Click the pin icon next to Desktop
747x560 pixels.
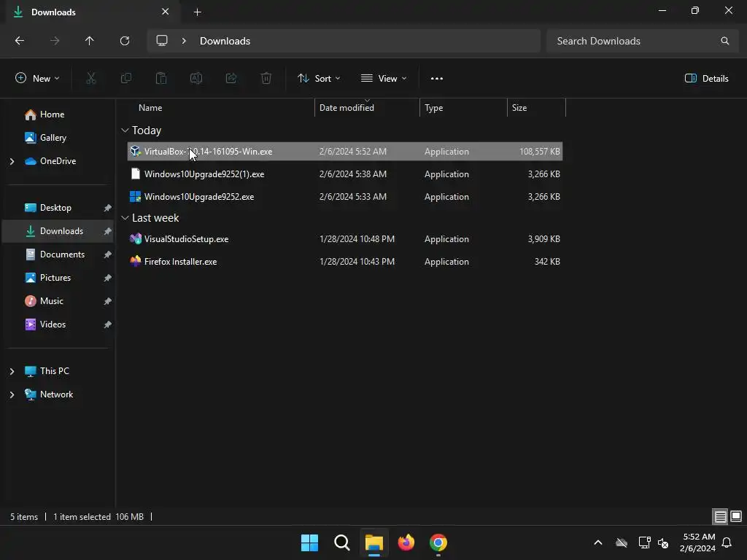108,208
